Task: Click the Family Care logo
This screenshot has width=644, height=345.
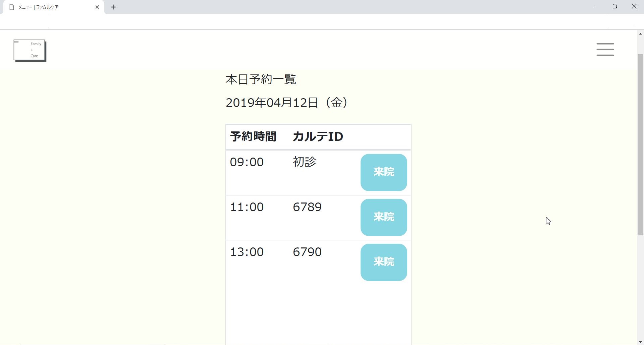Action: (30, 51)
